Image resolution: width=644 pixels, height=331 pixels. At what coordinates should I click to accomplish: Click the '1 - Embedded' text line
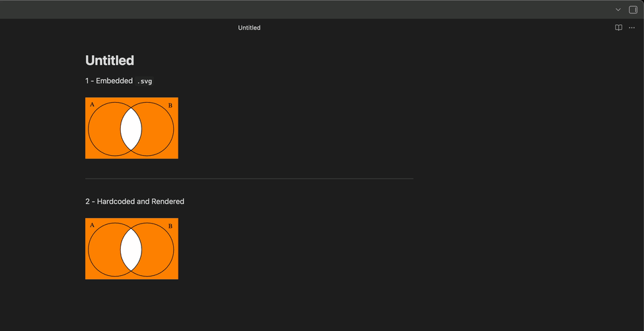(x=109, y=81)
